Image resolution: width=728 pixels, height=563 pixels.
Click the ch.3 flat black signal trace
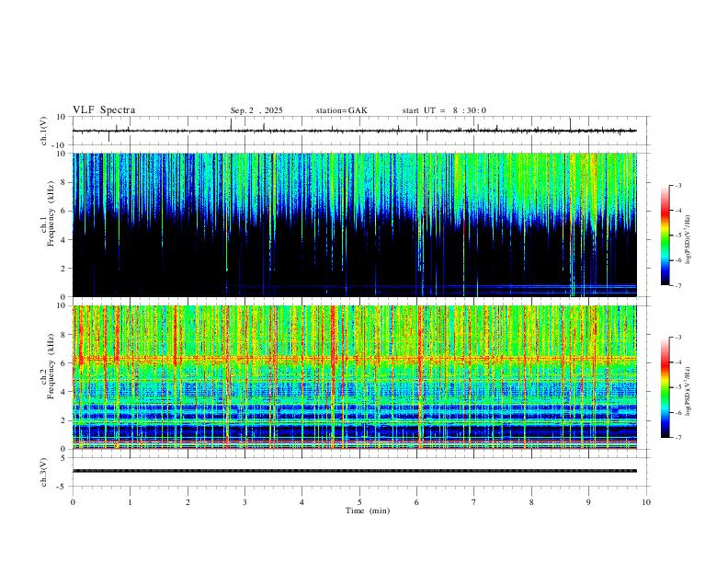354,471
